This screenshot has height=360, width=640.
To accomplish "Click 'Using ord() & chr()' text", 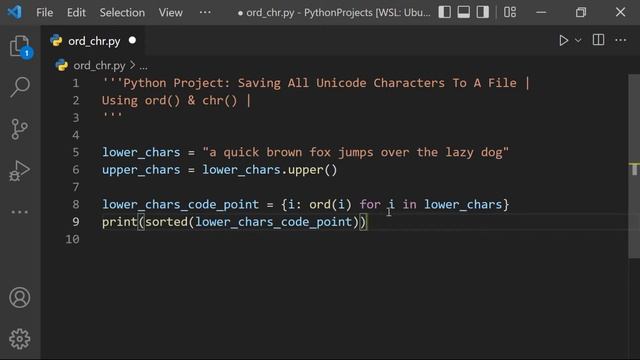I will tap(169, 100).
